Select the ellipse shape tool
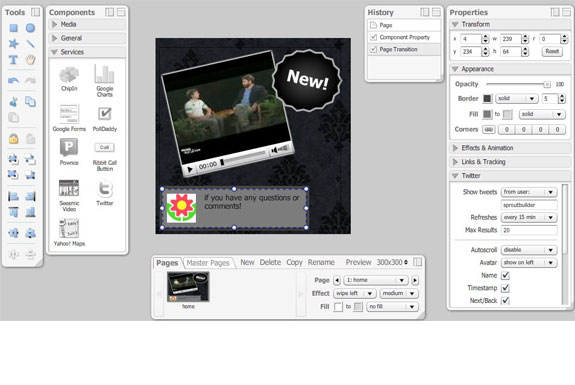The height and width of the screenshot is (385, 575). pyautogui.click(x=30, y=28)
